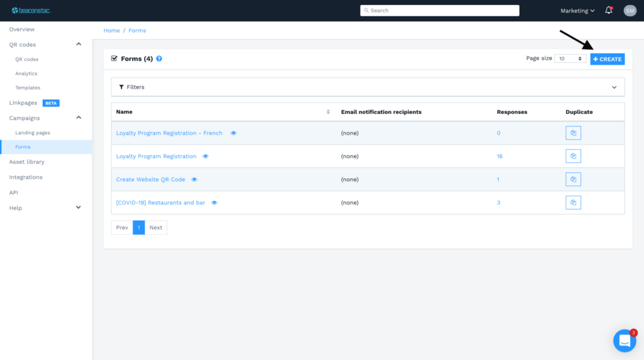The width and height of the screenshot is (644, 360).
Task: Duplicate the Loyalty Program Registration form
Action: 573,156
